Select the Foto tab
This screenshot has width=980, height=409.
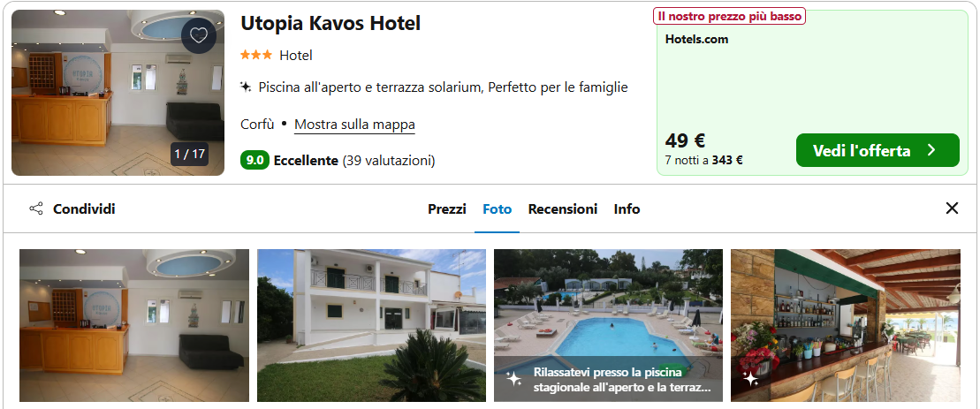[497, 209]
